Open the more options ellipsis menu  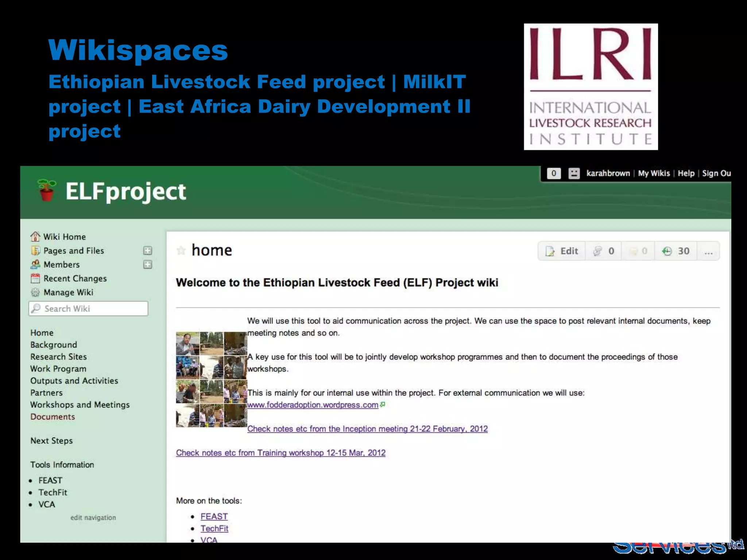click(708, 251)
